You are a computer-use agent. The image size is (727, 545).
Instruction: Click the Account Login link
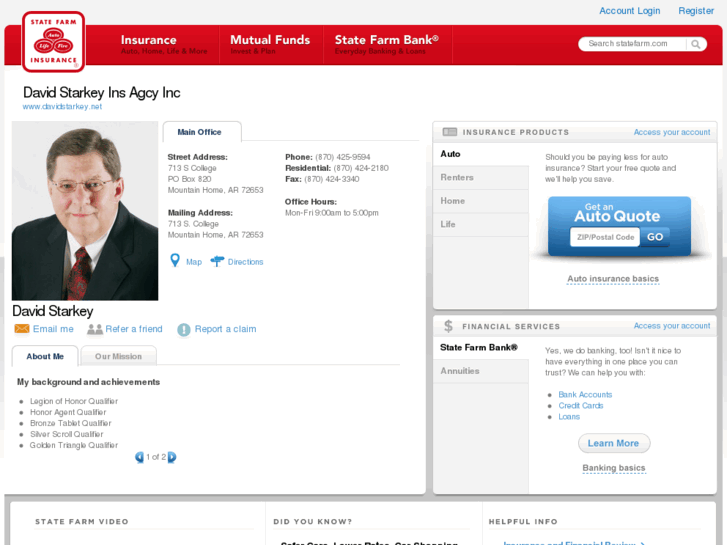click(x=630, y=11)
